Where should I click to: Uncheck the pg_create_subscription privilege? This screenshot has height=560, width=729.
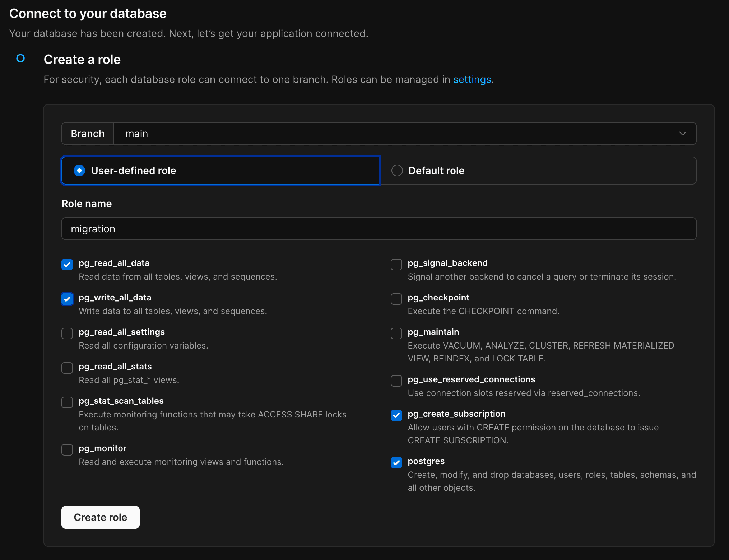(396, 415)
